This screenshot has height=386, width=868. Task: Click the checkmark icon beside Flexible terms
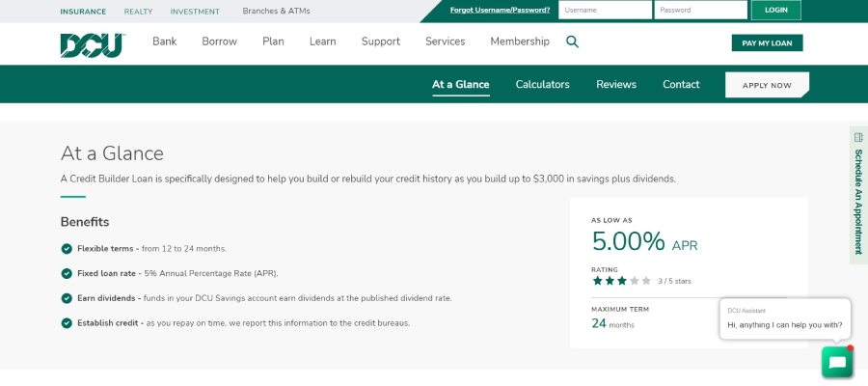(67, 249)
